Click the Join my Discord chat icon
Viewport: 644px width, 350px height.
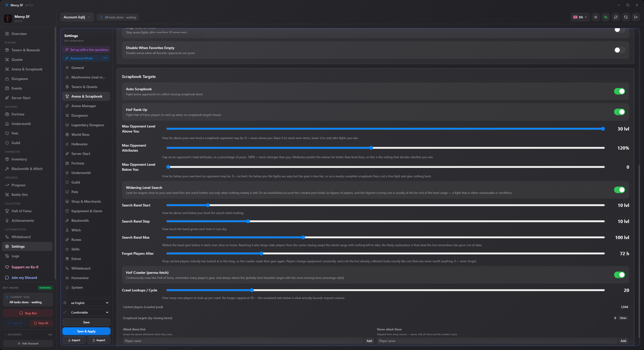pyautogui.click(x=7, y=278)
